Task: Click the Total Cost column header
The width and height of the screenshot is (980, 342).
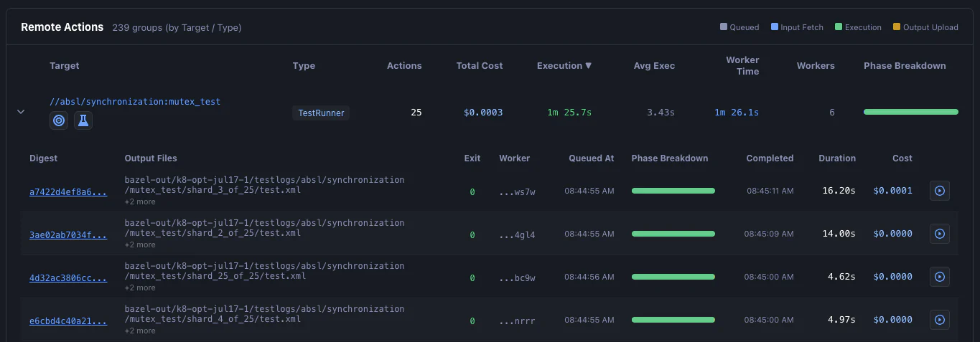Action: click(480, 65)
